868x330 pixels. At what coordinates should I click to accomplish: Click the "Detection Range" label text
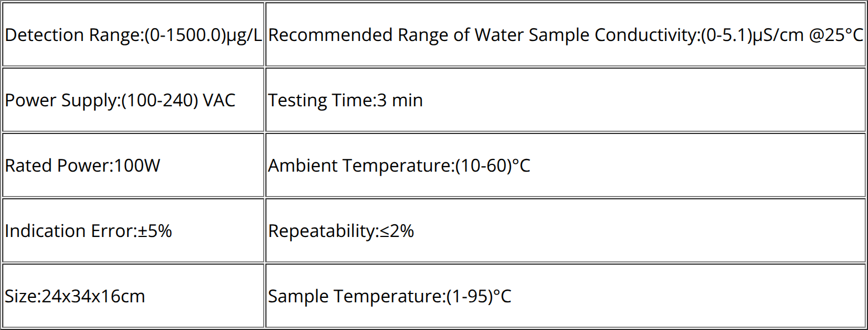[x=72, y=35]
